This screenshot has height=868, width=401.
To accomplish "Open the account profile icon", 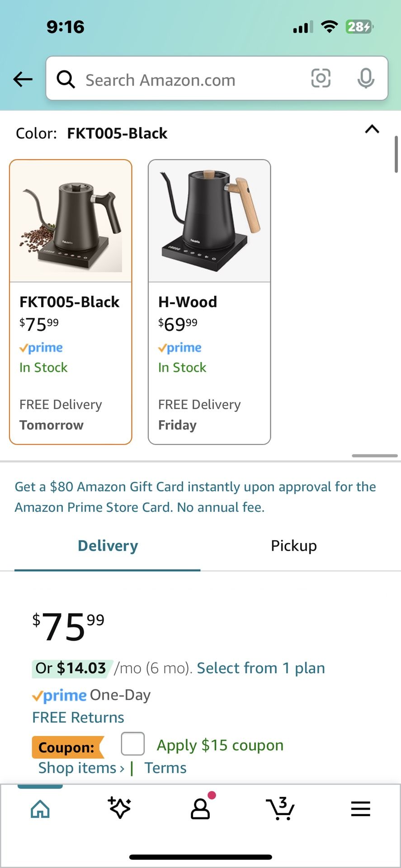I will 200,808.
